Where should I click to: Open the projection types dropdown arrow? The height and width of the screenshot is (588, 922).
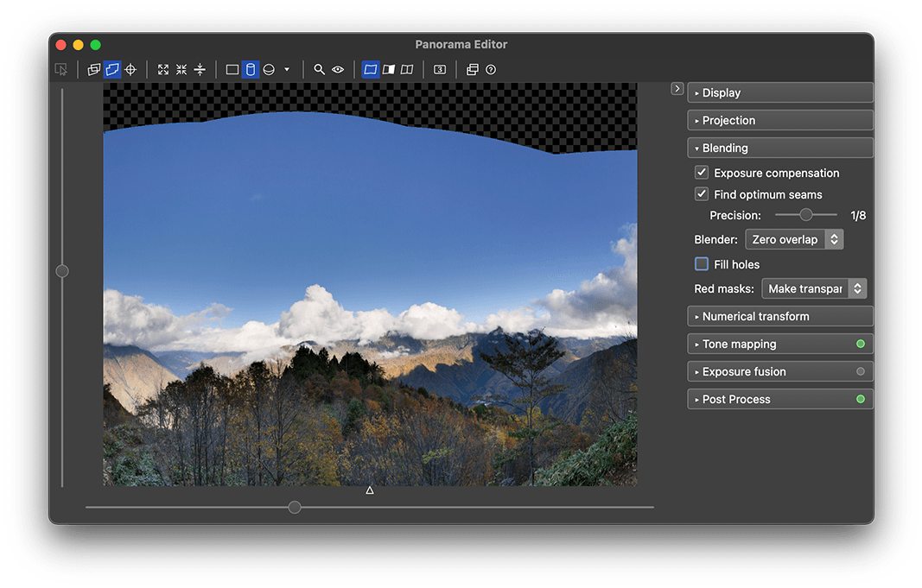coord(287,70)
